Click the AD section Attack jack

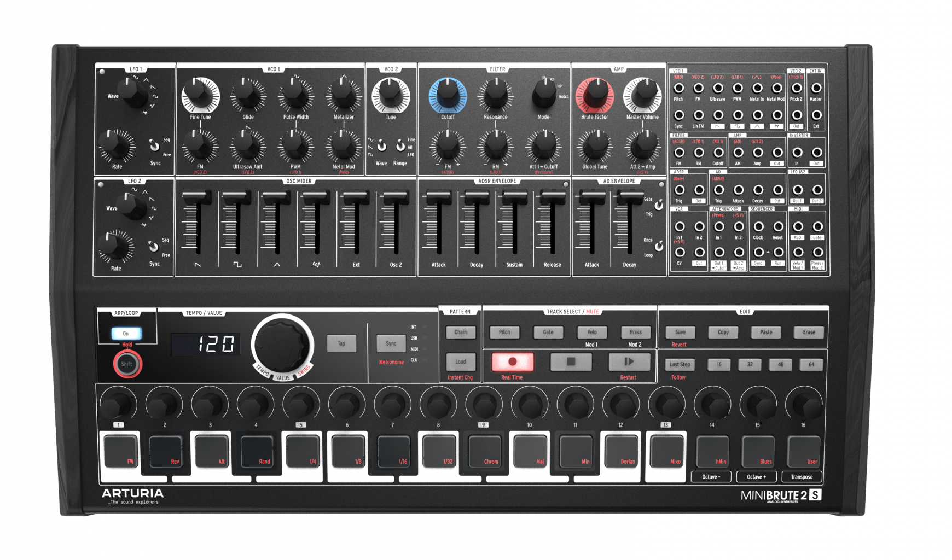[x=738, y=190]
